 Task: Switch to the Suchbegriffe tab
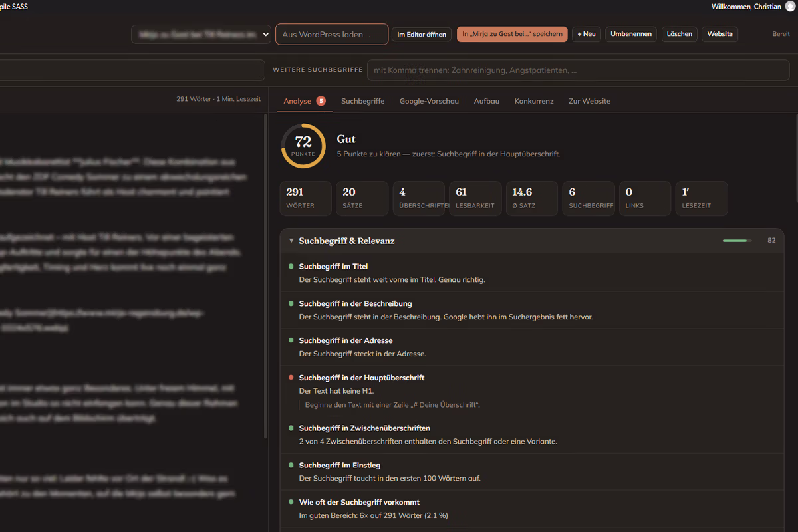click(362, 101)
